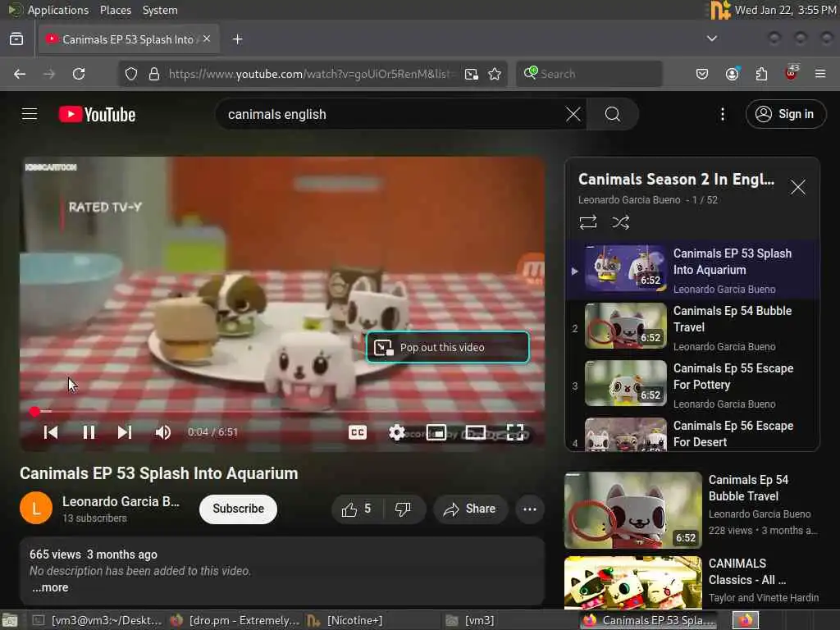The width and height of the screenshot is (840, 630).
Task: Reload the current page
Action: (x=79, y=74)
